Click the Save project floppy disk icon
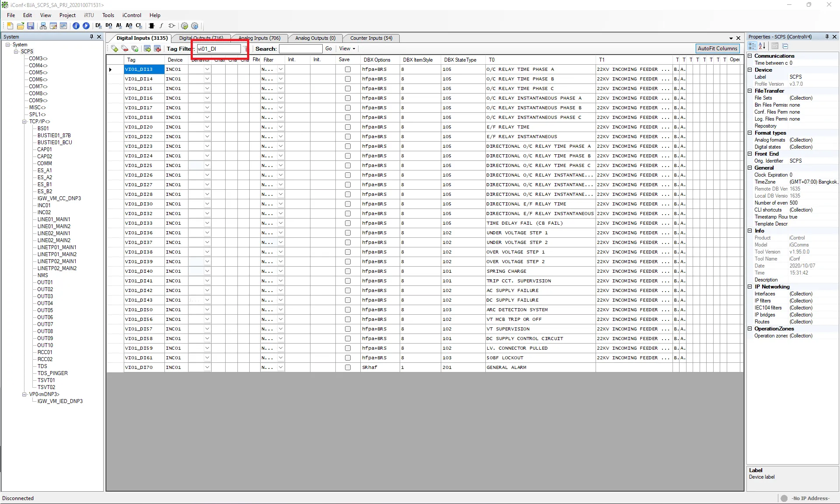 pyautogui.click(x=31, y=26)
